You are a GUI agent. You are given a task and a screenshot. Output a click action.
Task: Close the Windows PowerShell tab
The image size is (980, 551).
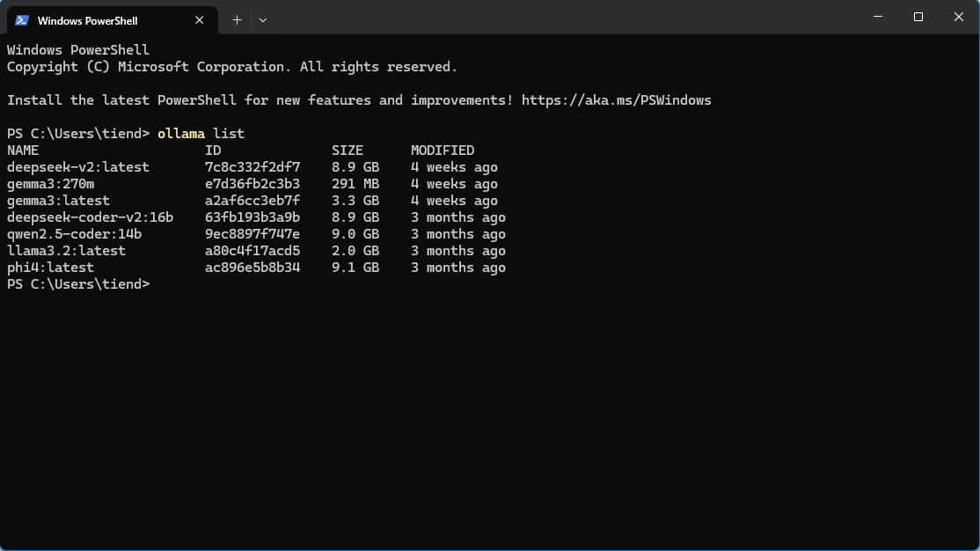pos(200,20)
